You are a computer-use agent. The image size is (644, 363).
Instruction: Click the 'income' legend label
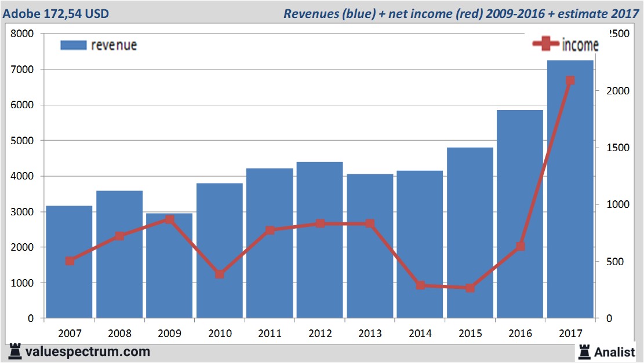(x=580, y=45)
